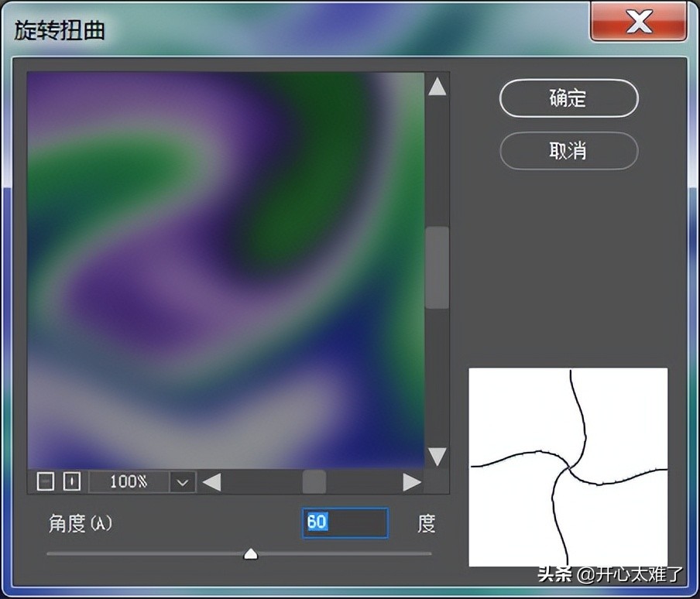This screenshot has width=700, height=599.
Task: Click the preview scroll up arrow
Action: [x=437, y=87]
